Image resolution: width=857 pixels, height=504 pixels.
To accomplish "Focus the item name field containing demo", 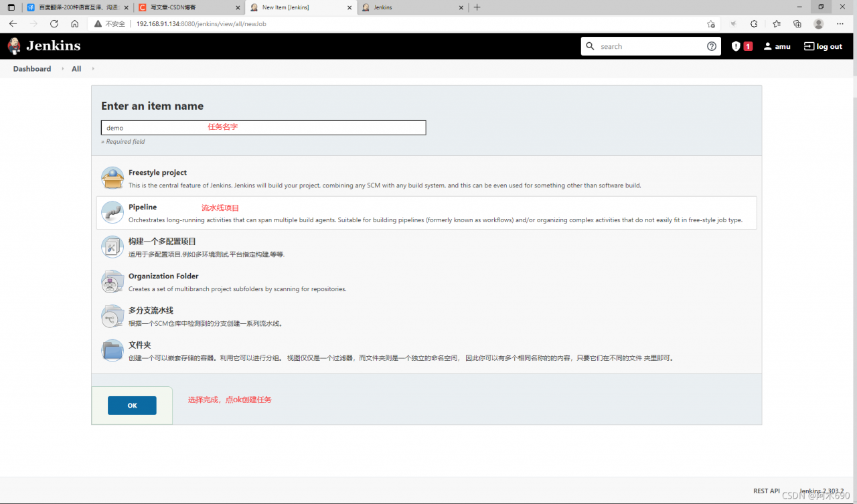I will click(x=264, y=127).
